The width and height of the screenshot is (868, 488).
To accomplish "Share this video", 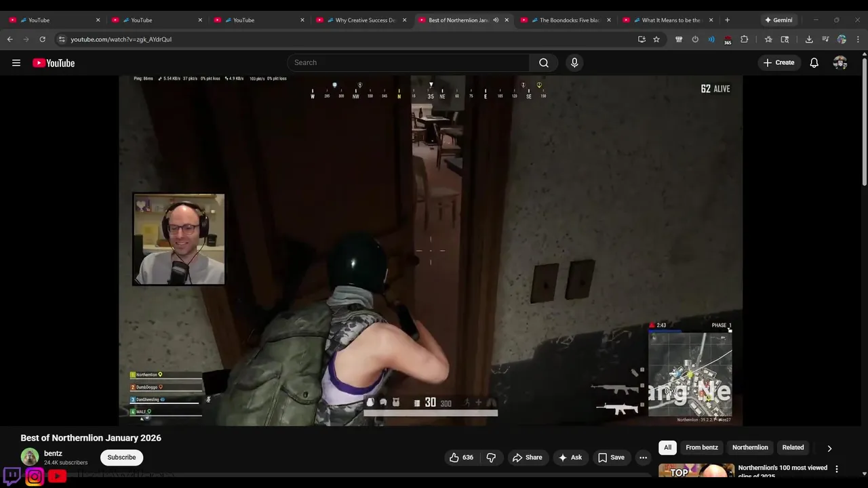I will coord(528,457).
